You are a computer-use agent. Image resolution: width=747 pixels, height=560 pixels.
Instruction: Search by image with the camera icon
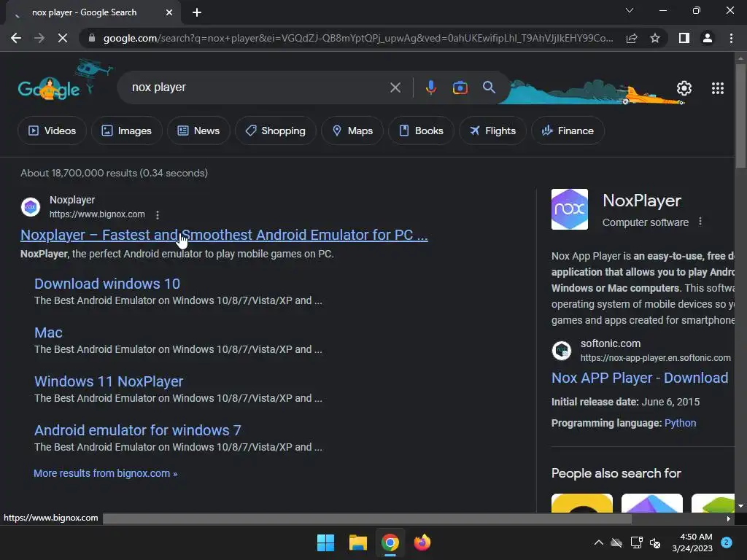(x=460, y=87)
